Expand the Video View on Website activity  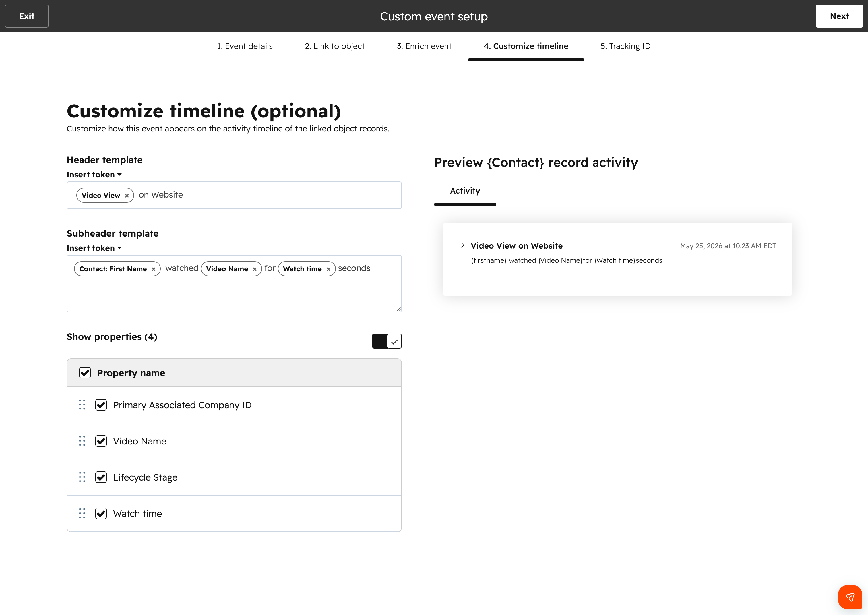[463, 245]
